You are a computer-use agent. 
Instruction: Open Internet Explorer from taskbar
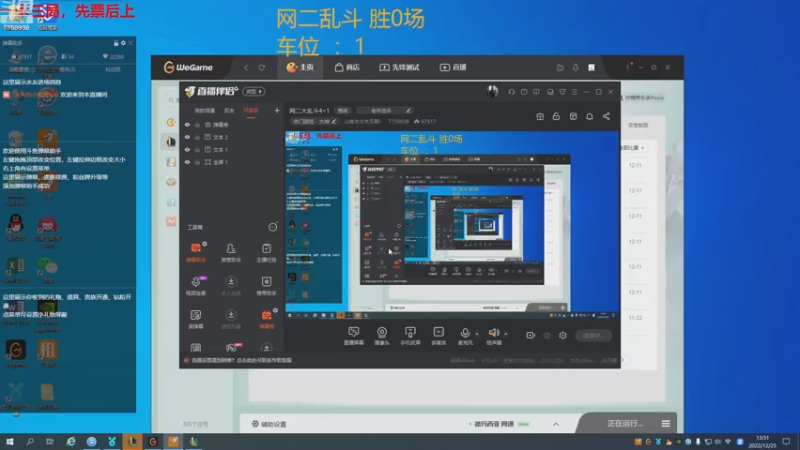click(x=71, y=442)
